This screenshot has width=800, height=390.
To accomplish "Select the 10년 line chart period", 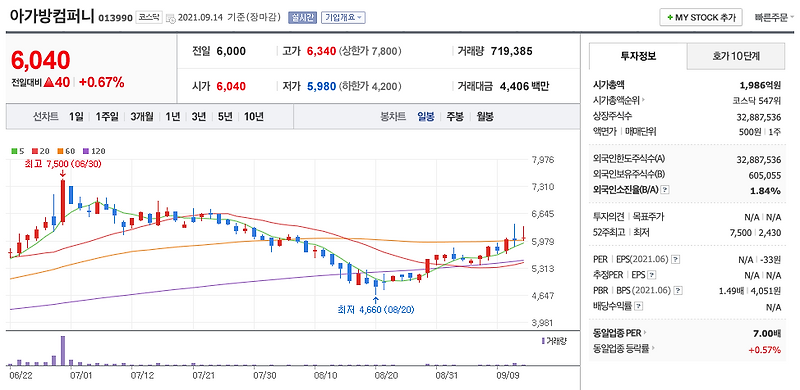I will click(x=254, y=117).
